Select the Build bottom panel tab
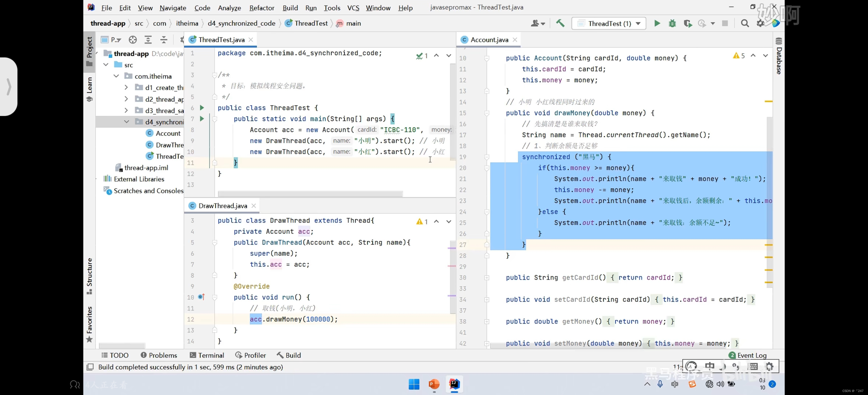868x395 pixels. (x=293, y=355)
